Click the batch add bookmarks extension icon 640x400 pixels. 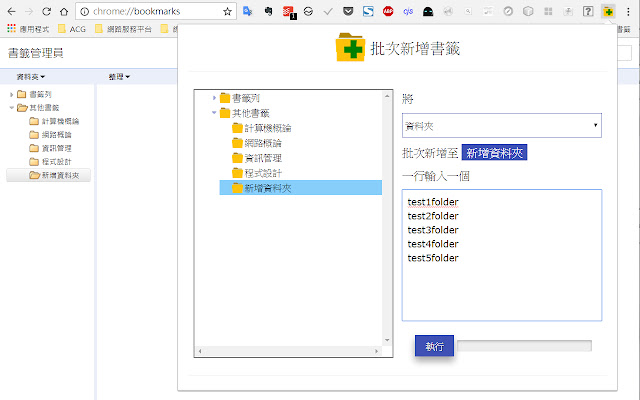click(608, 11)
